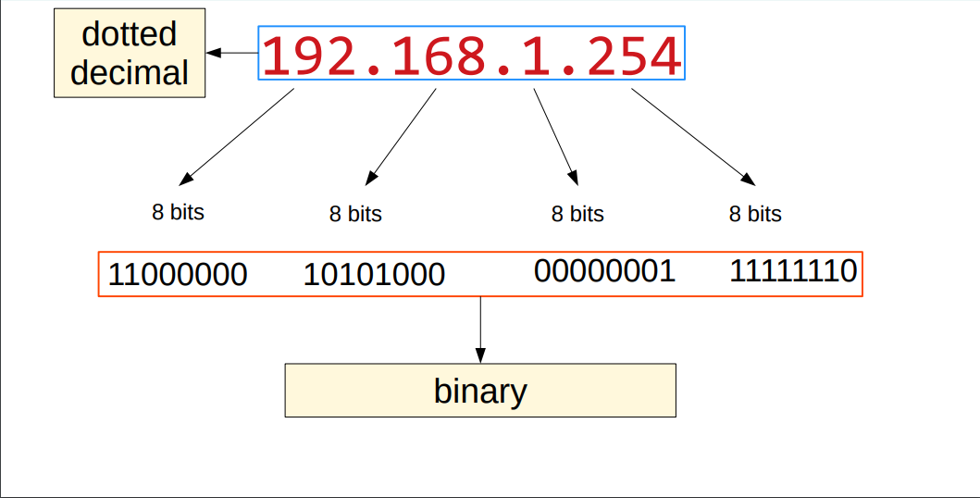Image resolution: width=980 pixels, height=498 pixels.
Task: Click the "dotted decimal" label box
Action: coord(129,54)
